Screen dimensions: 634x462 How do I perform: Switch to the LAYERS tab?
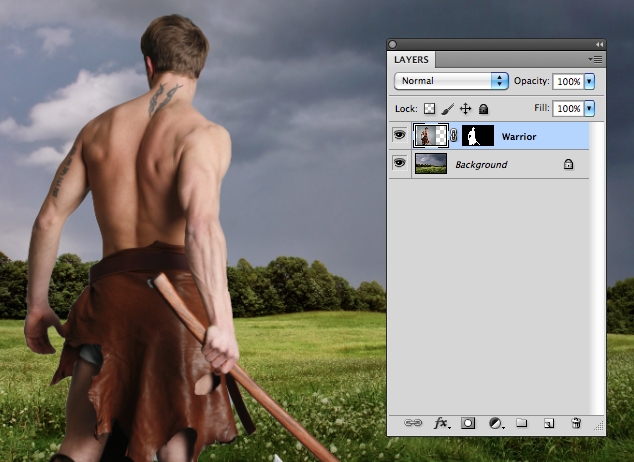pos(411,59)
